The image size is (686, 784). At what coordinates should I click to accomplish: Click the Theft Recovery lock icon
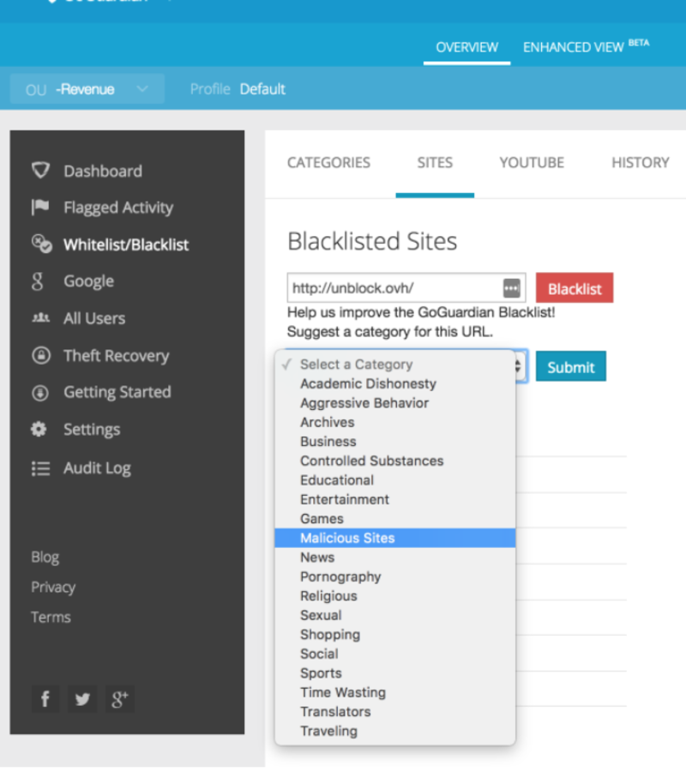coord(41,355)
